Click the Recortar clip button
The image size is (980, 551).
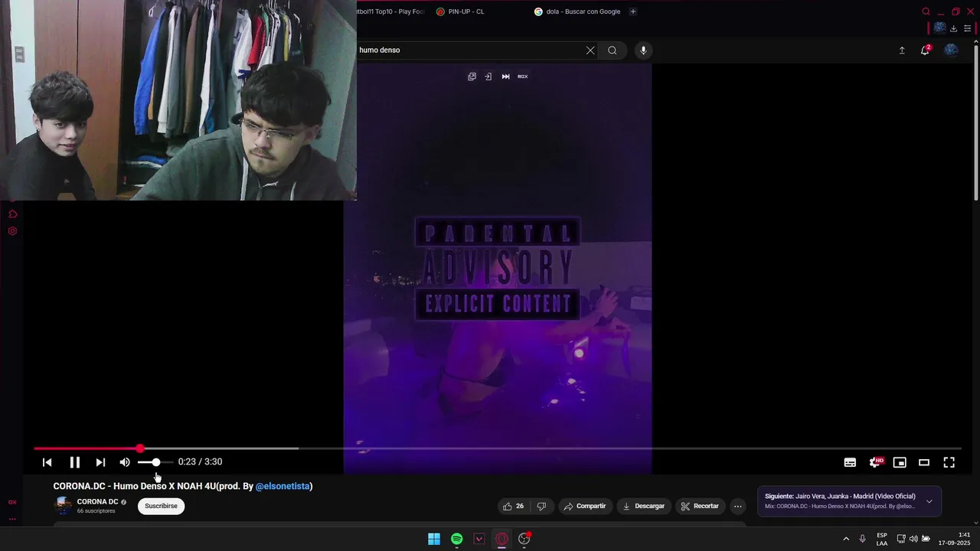[700, 506]
